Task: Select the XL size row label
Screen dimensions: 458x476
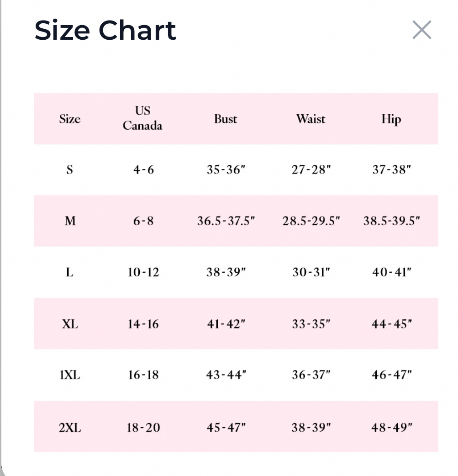Action: (70, 324)
